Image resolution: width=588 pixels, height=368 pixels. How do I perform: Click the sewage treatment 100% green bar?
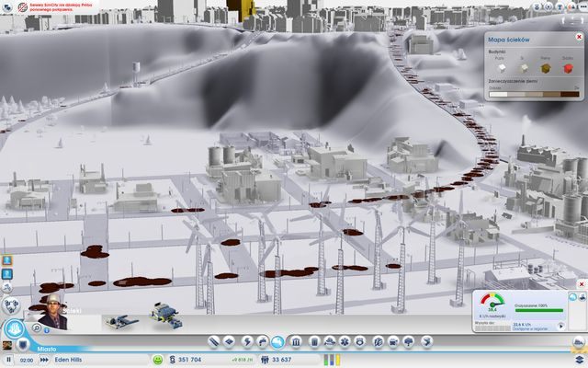pyautogui.click(x=539, y=311)
